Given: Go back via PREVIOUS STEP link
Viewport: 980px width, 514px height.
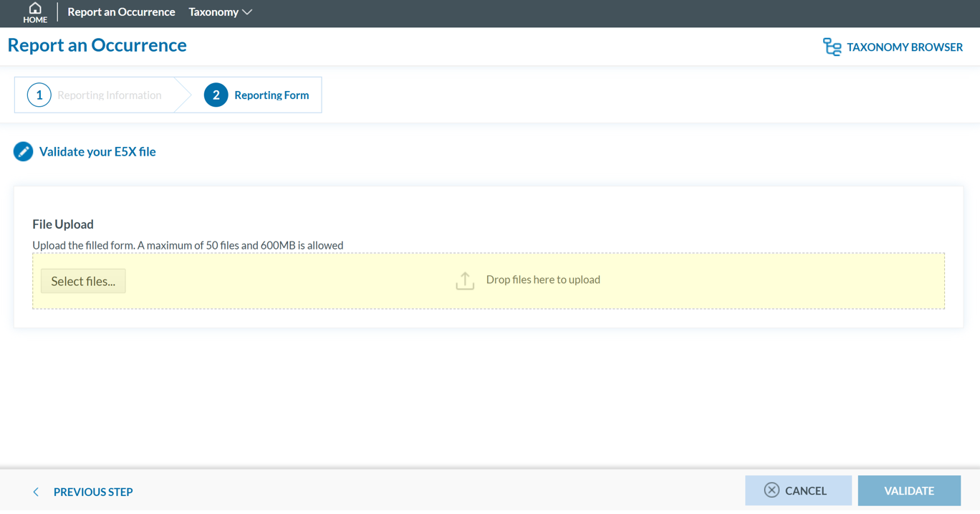Looking at the screenshot, I should [93, 492].
